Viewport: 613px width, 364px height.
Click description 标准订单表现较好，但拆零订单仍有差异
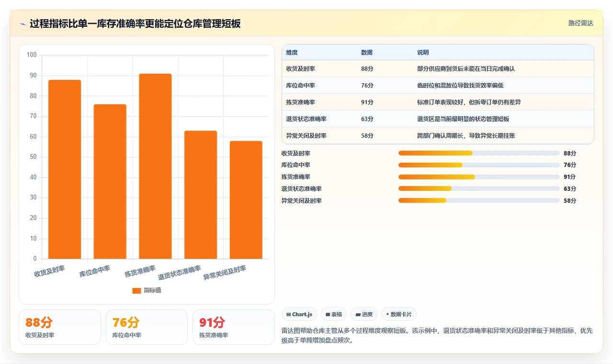click(x=469, y=102)
